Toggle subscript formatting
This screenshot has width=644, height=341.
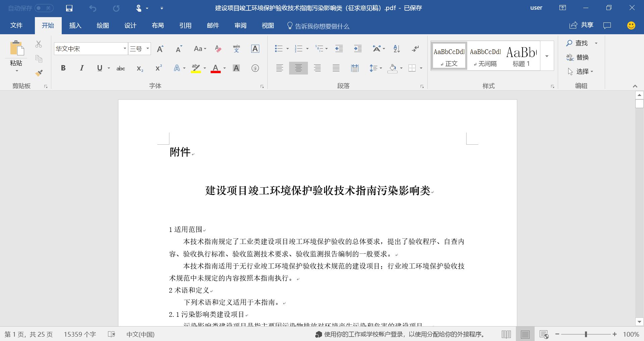point(140,68)
